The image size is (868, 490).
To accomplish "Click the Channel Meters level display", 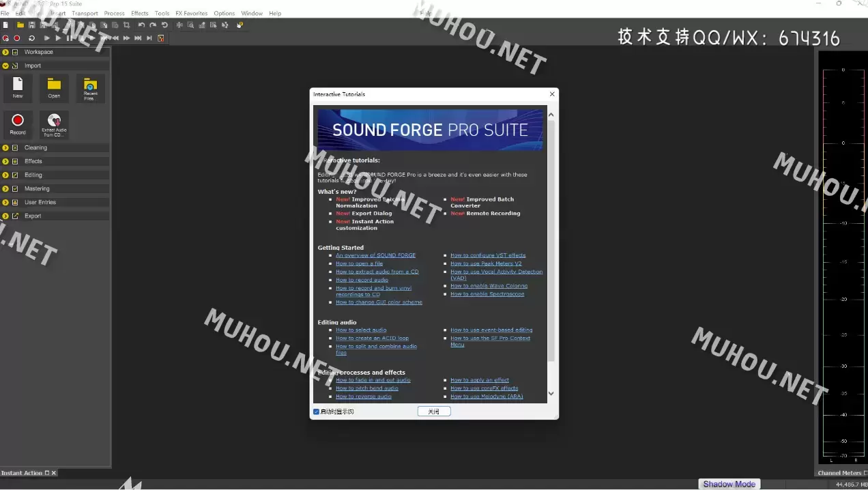I will (843, 258).
